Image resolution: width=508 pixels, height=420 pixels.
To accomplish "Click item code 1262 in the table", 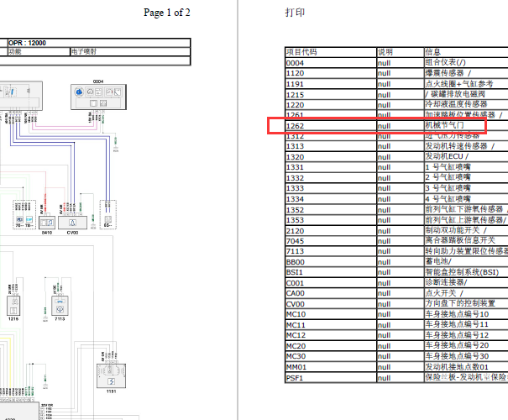I will 296,125.
